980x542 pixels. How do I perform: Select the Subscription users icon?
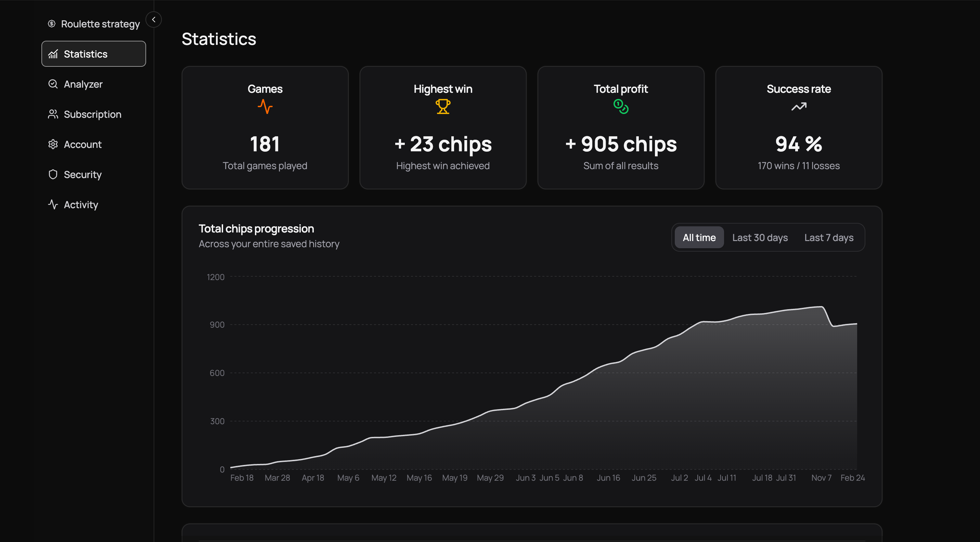(53, 114)
